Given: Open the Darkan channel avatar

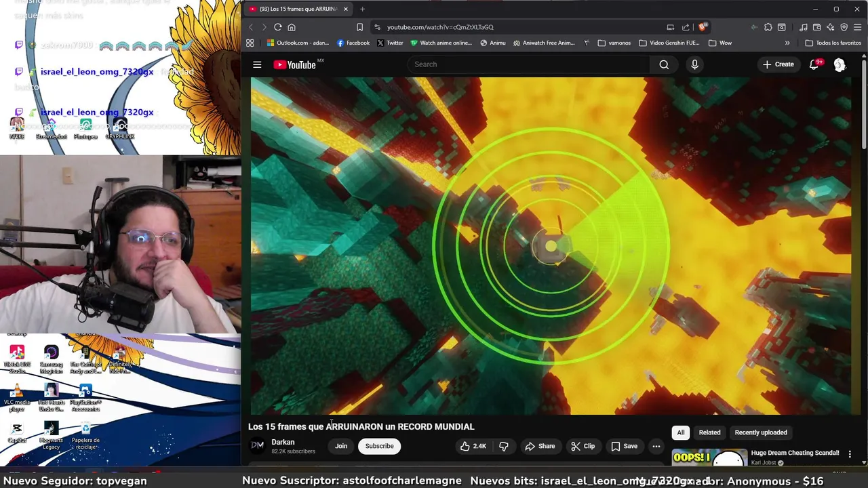Looking at the screenshot, I should click(258, 445).
